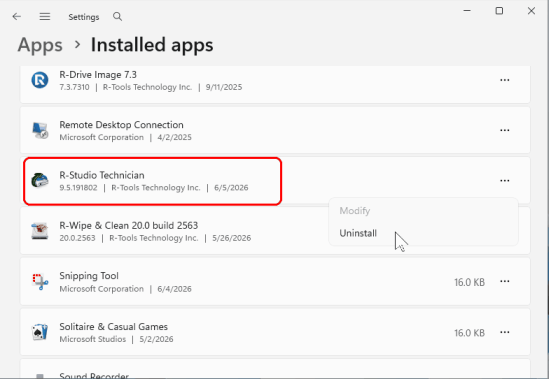Click the Installed apps heading
Viewport: 549px width, 379px height.
152,45
